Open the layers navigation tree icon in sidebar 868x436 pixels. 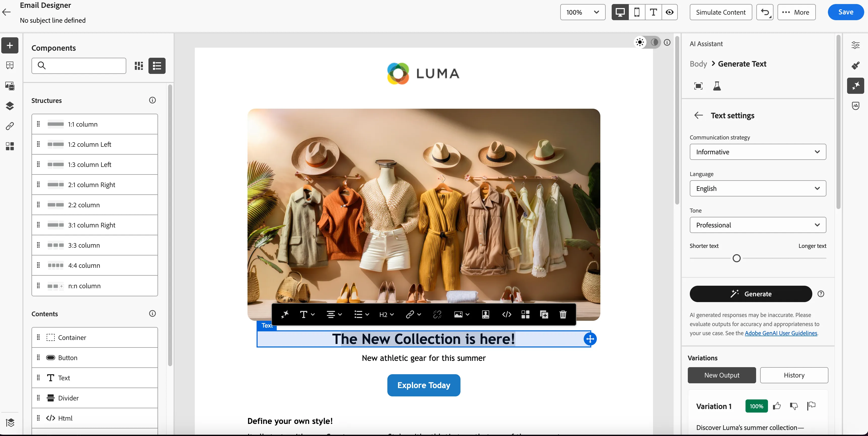click(10, 422)
